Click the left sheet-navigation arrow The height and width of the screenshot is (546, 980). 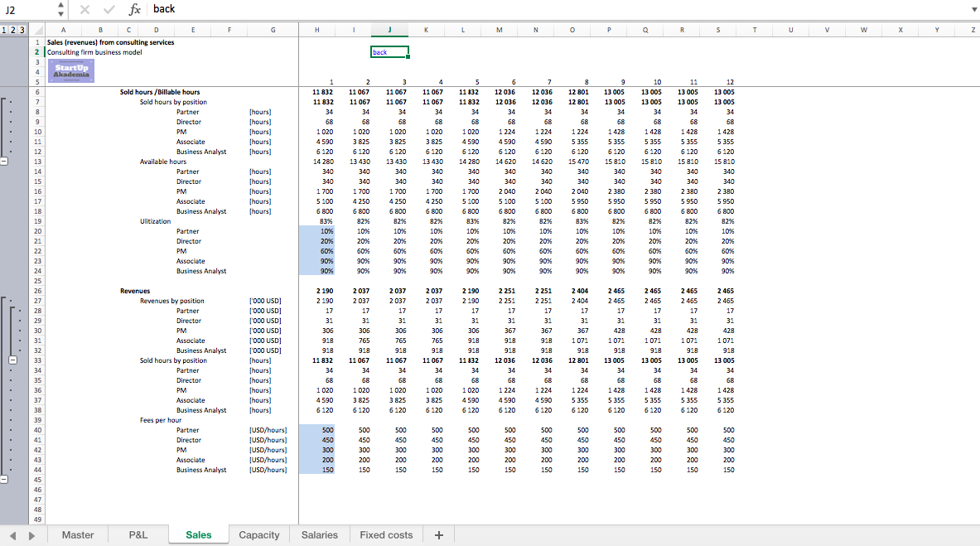(12, 534)
